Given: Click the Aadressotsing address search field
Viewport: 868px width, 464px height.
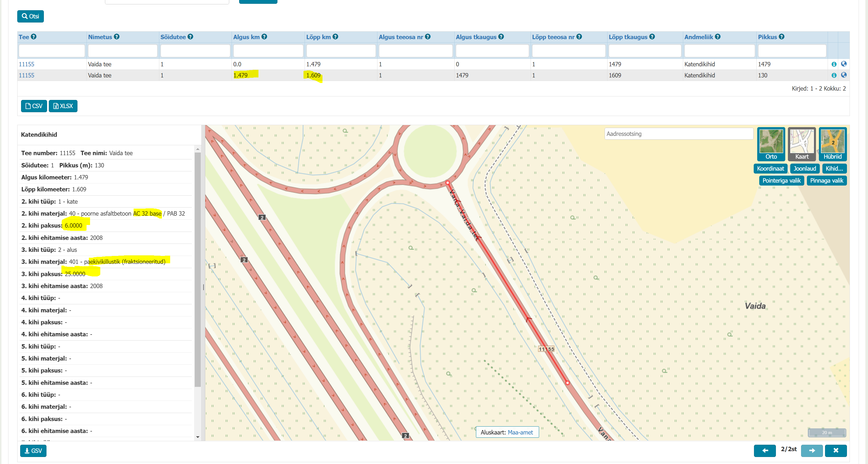Looking at the screenshot, I should coord(679,134).
